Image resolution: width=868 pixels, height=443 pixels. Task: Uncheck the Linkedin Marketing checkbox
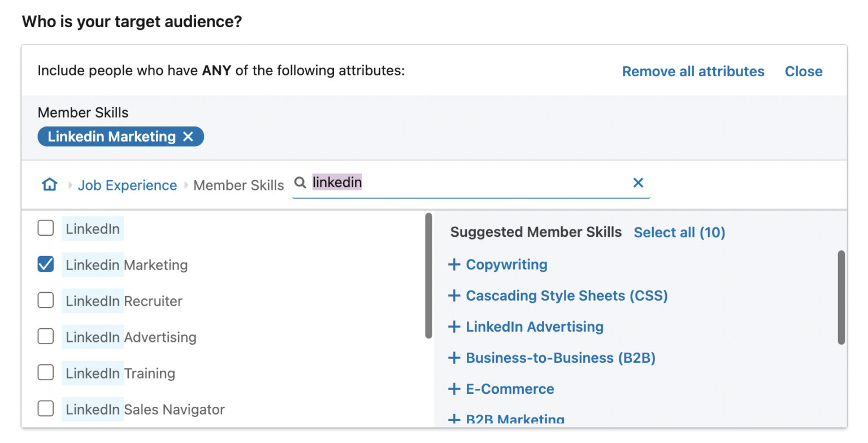pyautogui.click(x=45, y=264)
